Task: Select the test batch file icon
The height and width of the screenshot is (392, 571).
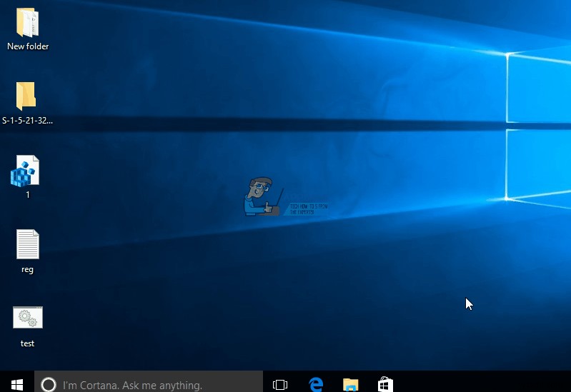Action: pyautogui.click(x=28, y=318)
